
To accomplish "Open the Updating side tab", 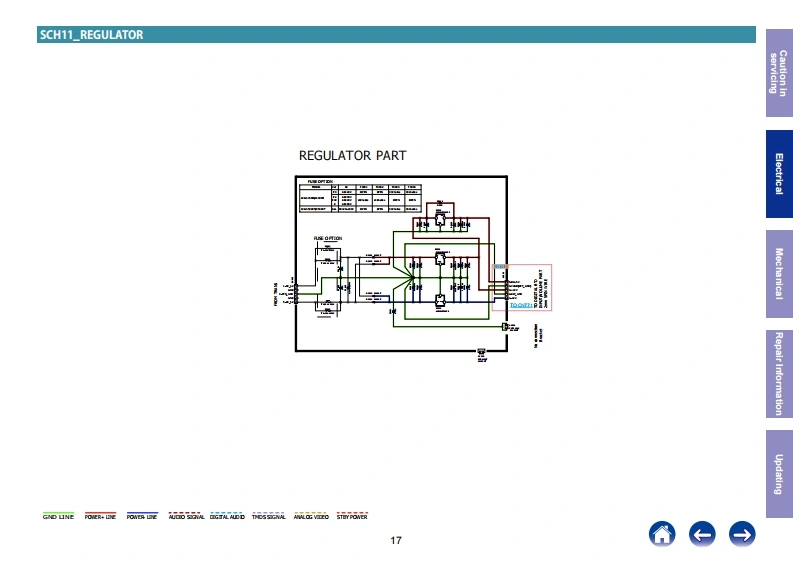I will pos(779,474).
